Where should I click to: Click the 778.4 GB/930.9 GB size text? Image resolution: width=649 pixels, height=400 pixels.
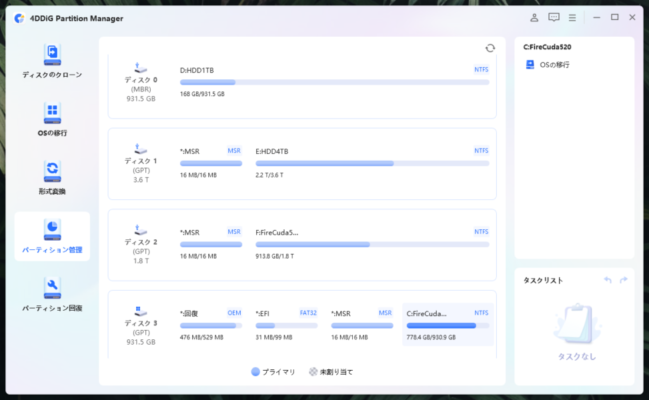[x=431, y=337]
